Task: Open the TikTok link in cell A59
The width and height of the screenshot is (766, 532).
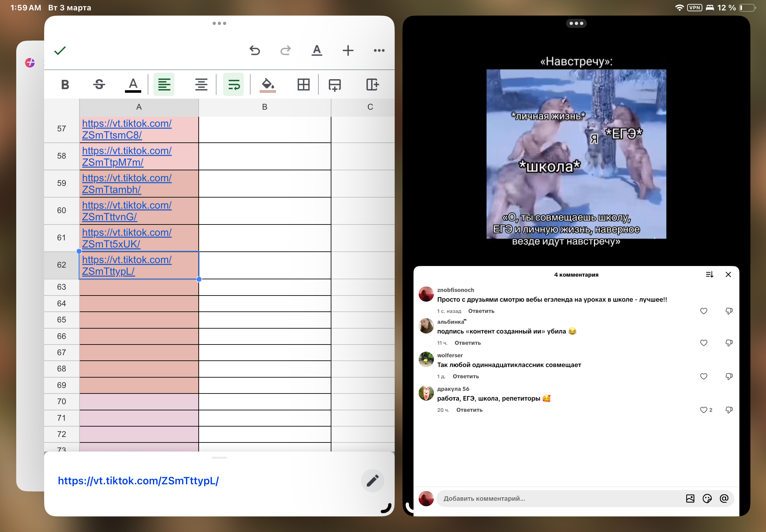Action: click(x=127, y=184)
